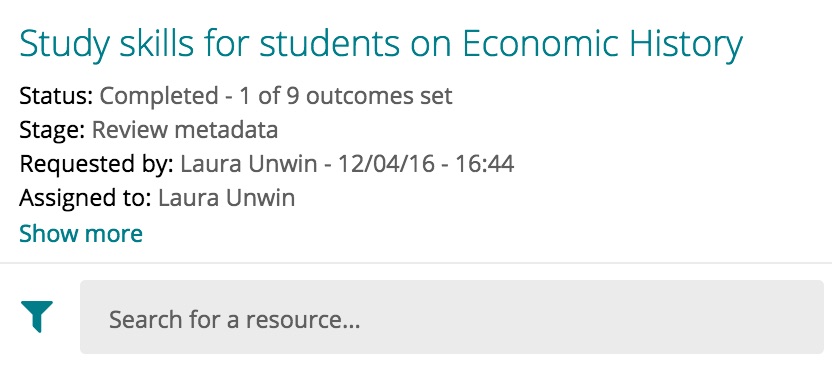832x368 pixels.
Task: Click the 1 of 9 outcomes set text
Action: (x=345, y=96)
